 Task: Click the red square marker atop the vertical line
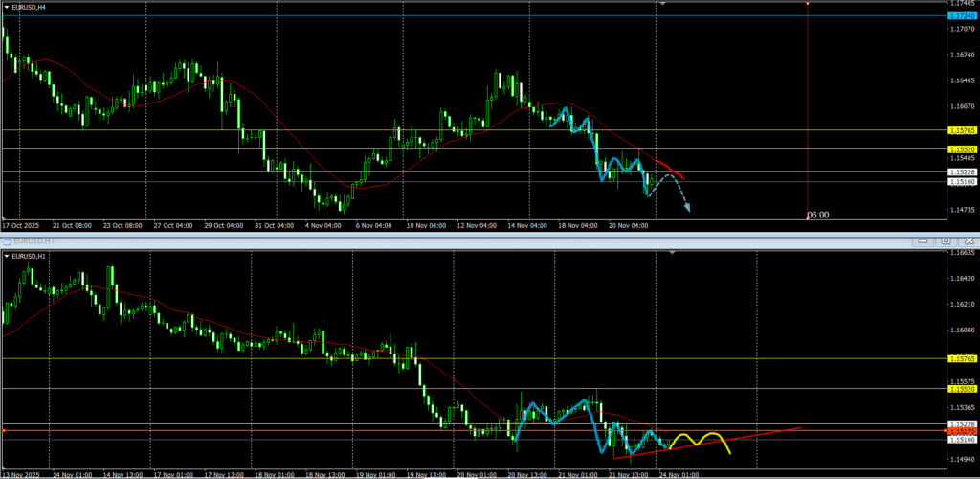point(809,3)
